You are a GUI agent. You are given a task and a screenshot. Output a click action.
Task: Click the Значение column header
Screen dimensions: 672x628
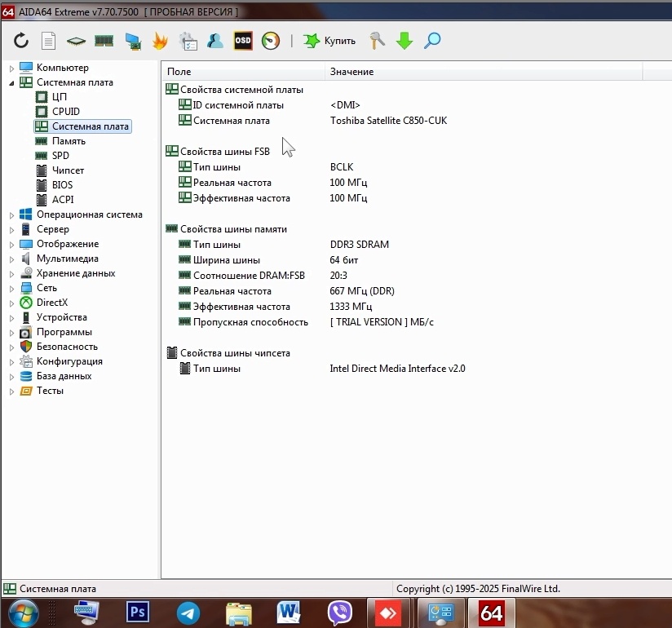[484, 72]
